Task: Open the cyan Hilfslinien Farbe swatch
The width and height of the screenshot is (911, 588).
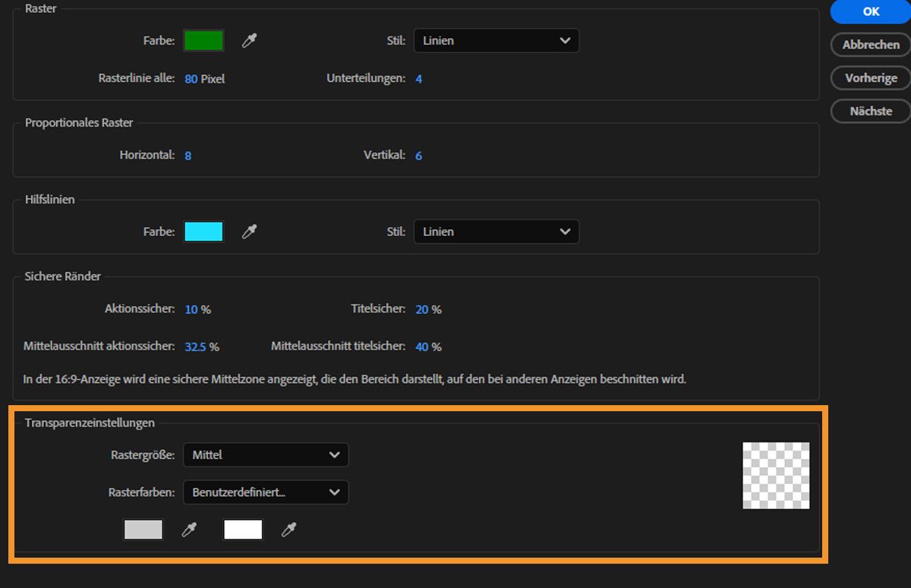Action: click(x=203, y=231)
